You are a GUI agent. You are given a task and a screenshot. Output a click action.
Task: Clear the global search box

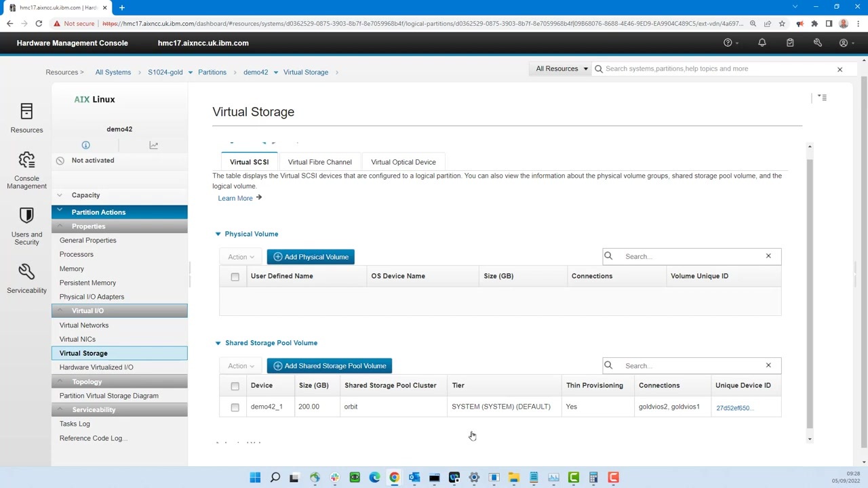840,69
